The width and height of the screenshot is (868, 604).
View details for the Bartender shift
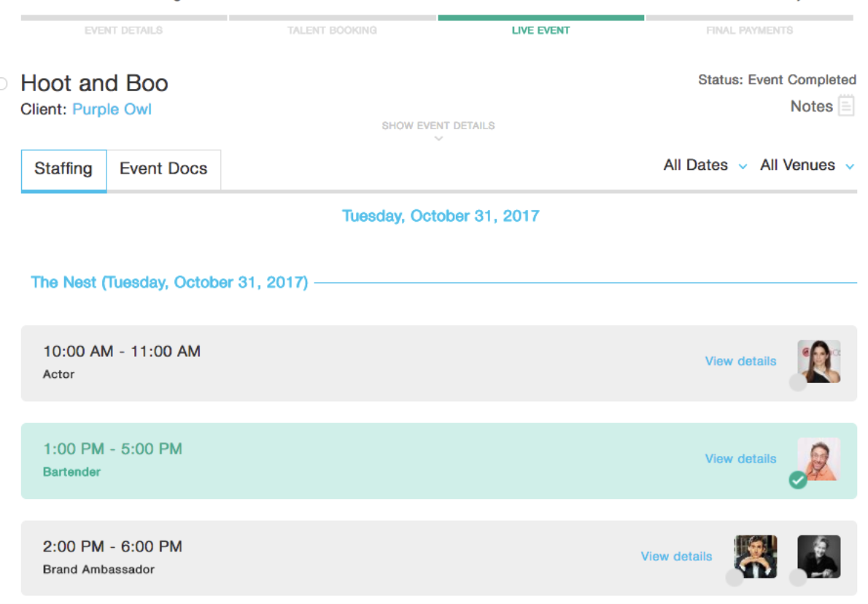pos(740,459)
